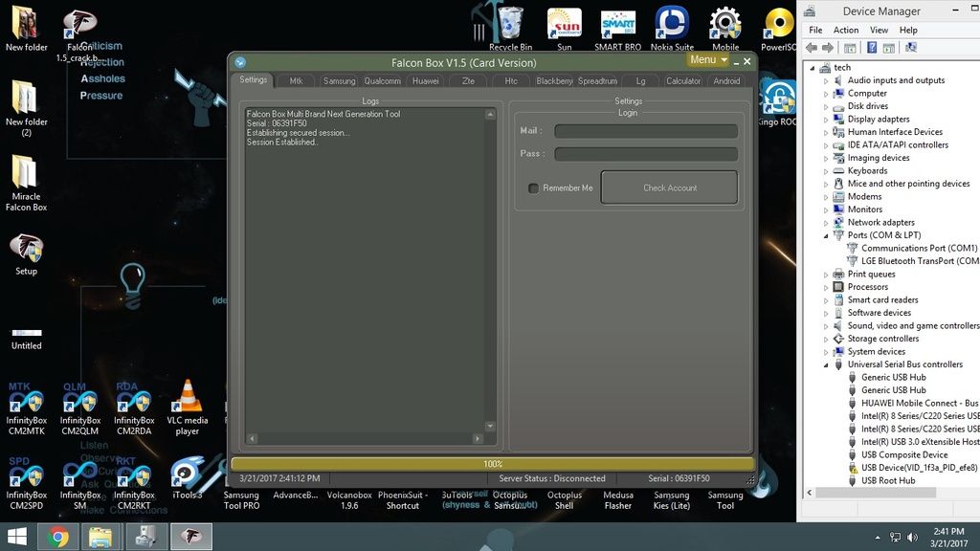This screenshot has height=551, width=980.
Task: Open InfinityBox CM2QLM shortcut
Action: 80,408
